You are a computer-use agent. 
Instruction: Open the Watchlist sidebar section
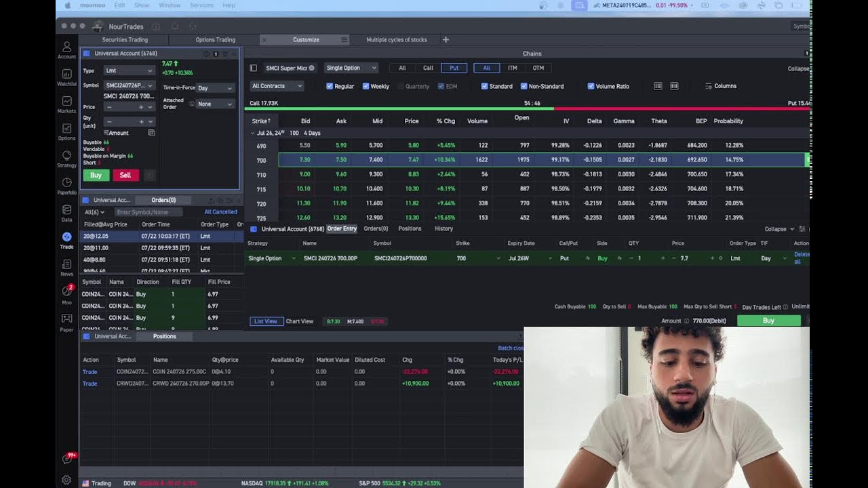click(x=66, y=77)
